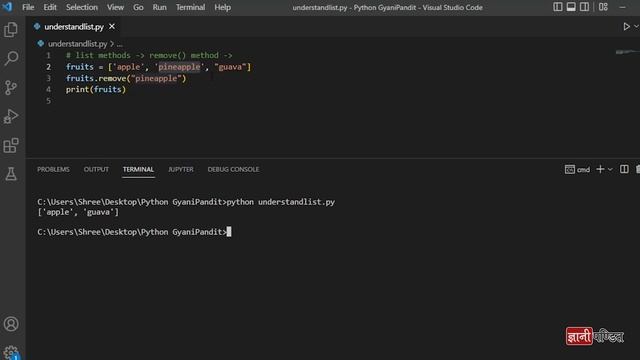Switch to the DEBUG CONSOLE panel tab
640x360 pixels.
[x=233, y=169]
